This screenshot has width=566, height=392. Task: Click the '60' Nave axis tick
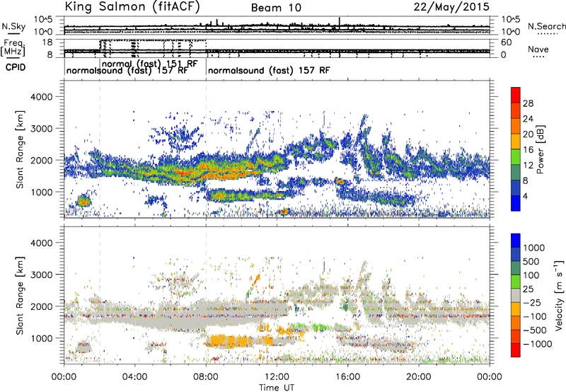[506, 42]
